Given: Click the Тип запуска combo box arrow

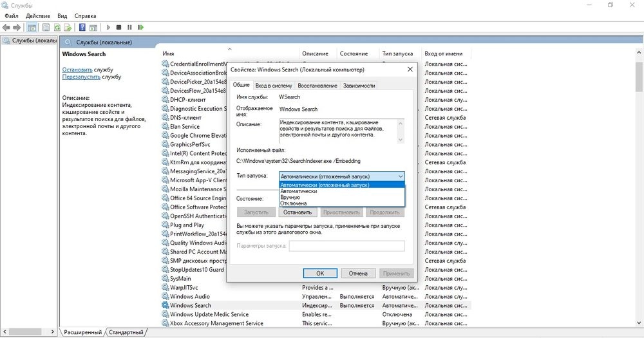Looking at the screenshot, I should [400, 176].
